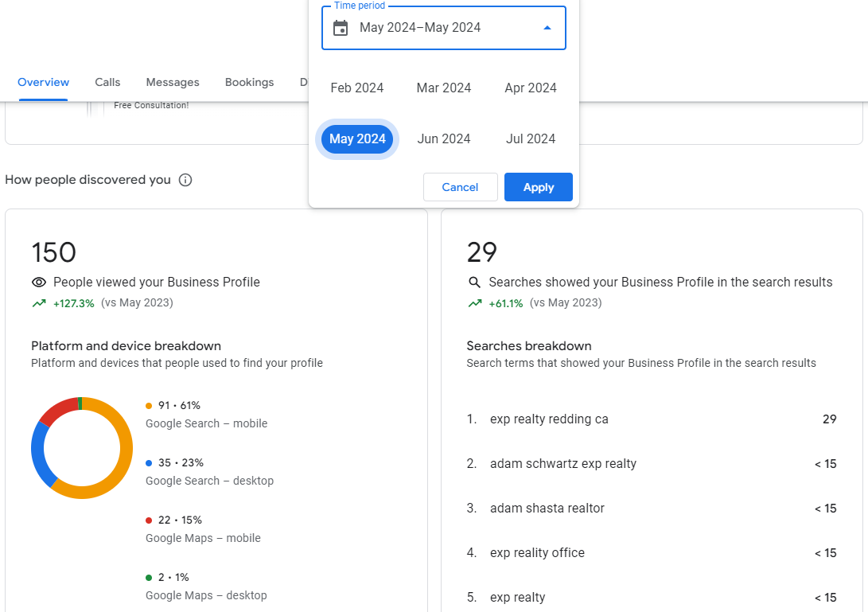Image resolution: width=868 pixels, height=612 pixels.
Task: Click 'Google Maps – mobile' legend label
Action: (x=203, y=538)
